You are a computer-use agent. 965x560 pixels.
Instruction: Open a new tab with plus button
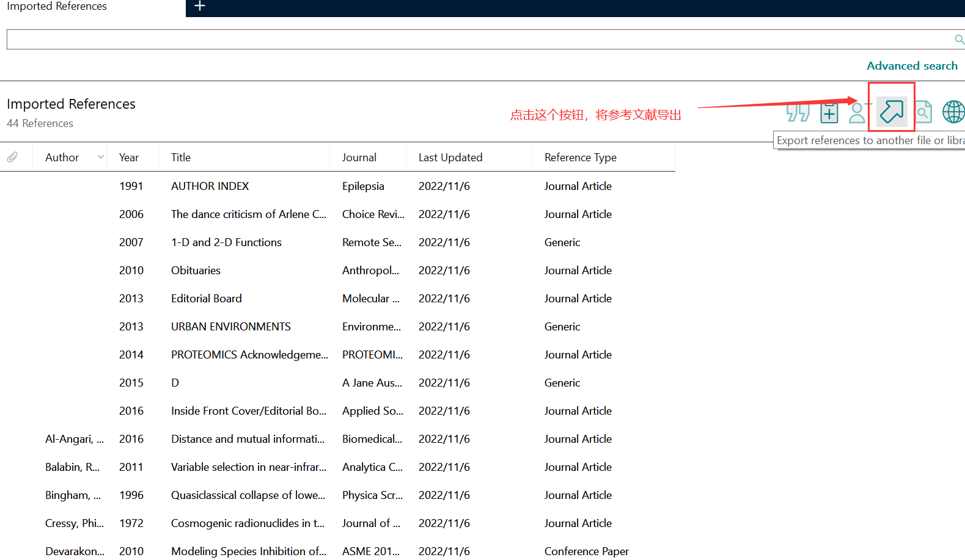click(200, 6)
